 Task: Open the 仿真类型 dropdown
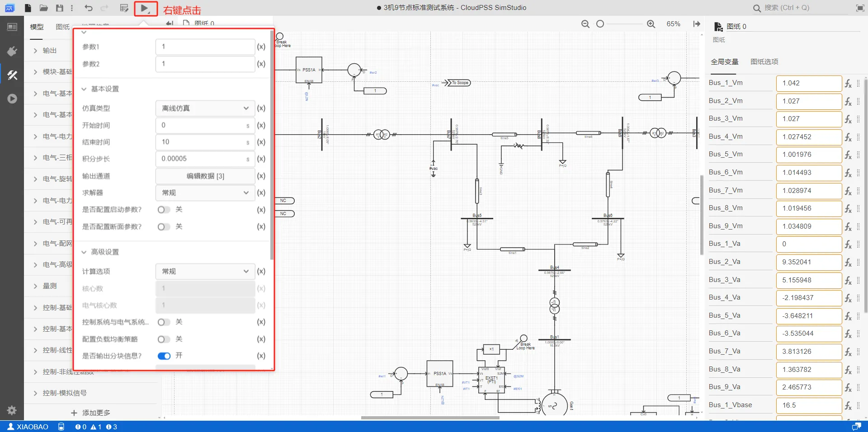[x=205, y=108]
